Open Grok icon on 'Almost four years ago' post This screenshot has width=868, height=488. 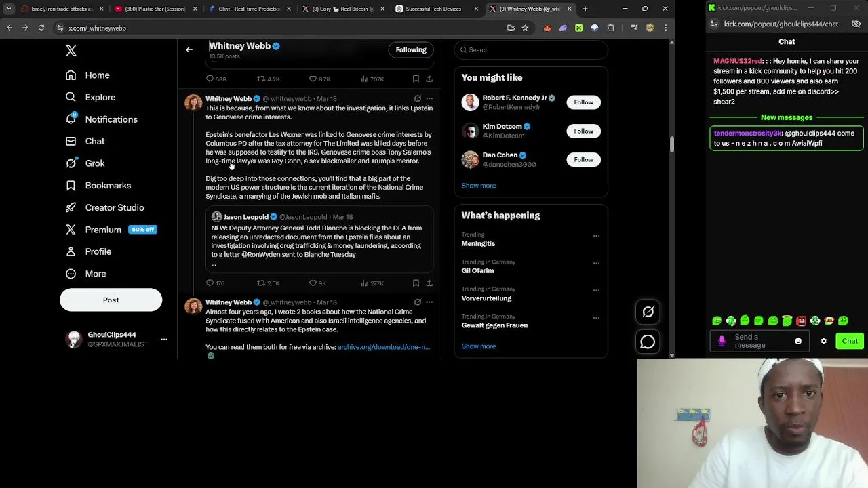pyautogui.click(x=417, y=302)
